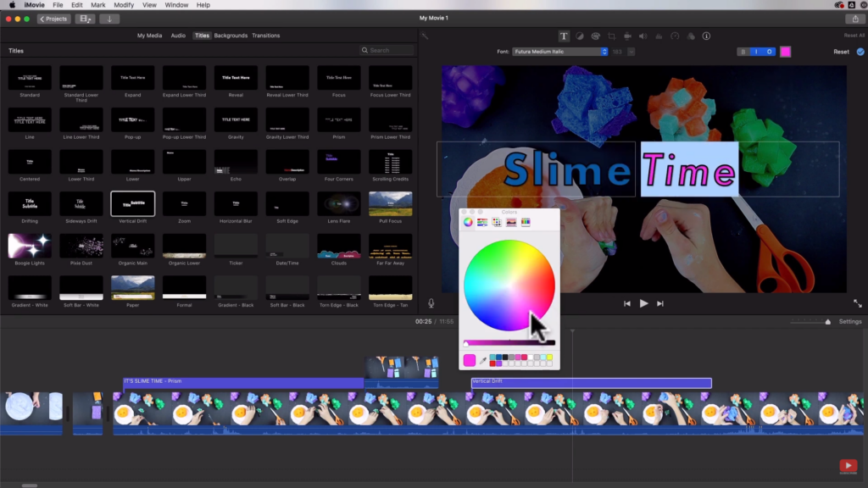Switch to color sliders mode in Colors
The image size is (868, 488).
pyautogui.click(x=482, y=222)
